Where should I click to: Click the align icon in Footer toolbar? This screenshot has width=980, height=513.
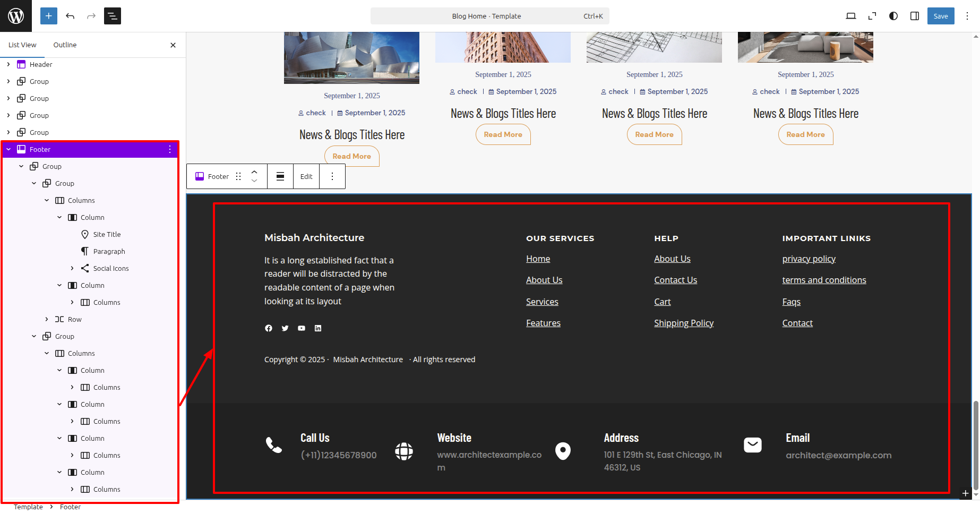pyautogui.click(x=280, y=176)
